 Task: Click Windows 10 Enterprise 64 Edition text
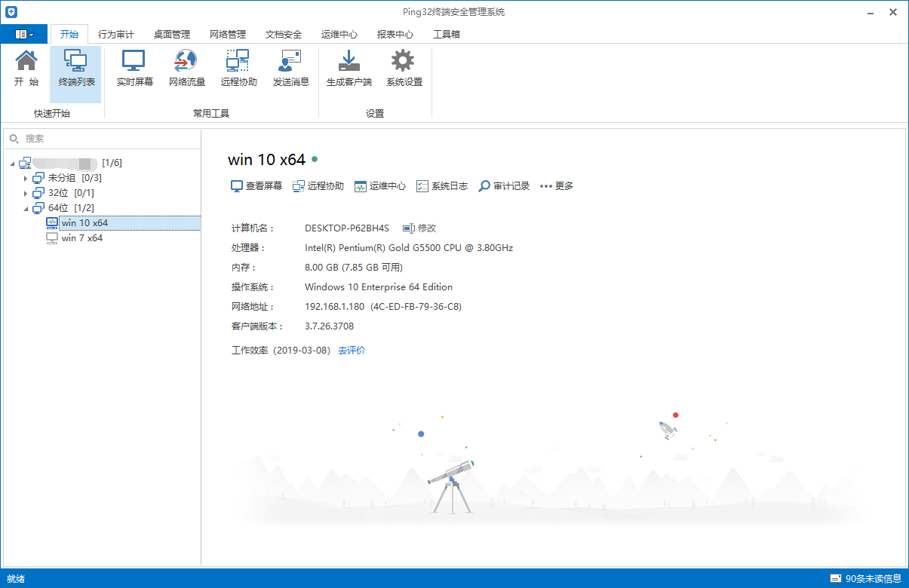pyautogui.click(x=379, y=287)
